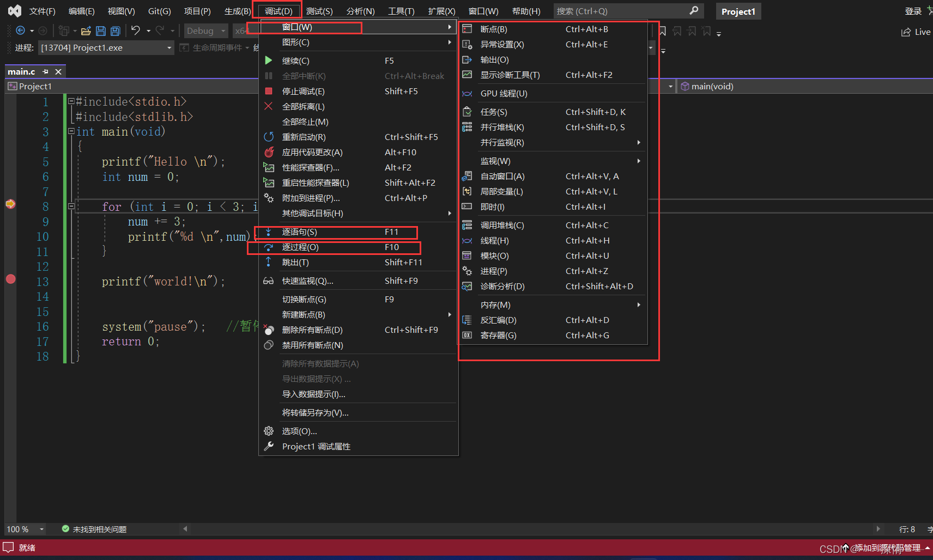Open Exception Settings (异常设置) window
Image resolution: width=933 pixels, height=560 pixels.
click(x=553, y=45)
